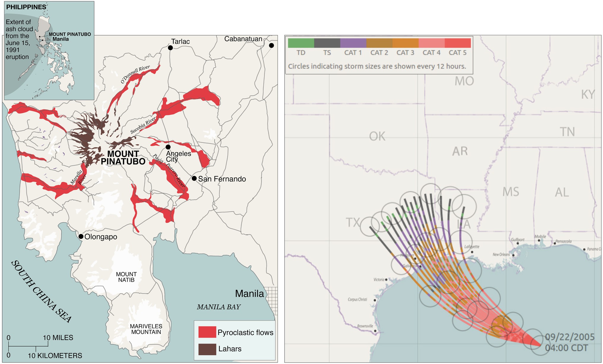Click the Sacobia River label

point(143,125)
